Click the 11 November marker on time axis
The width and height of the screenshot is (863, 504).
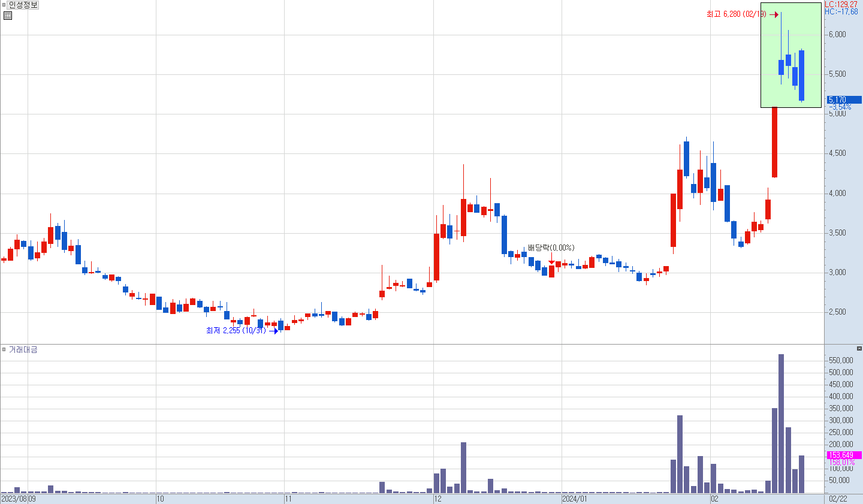(x=288, y=499)
